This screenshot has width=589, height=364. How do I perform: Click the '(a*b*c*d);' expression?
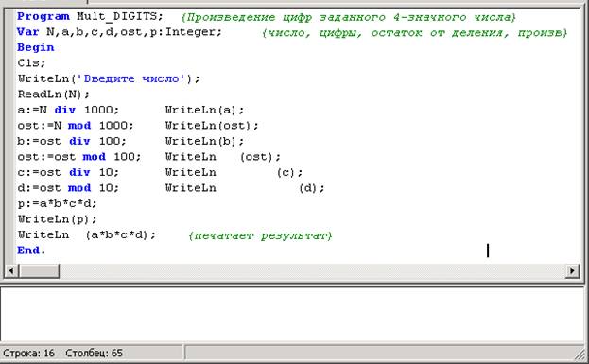121,234
